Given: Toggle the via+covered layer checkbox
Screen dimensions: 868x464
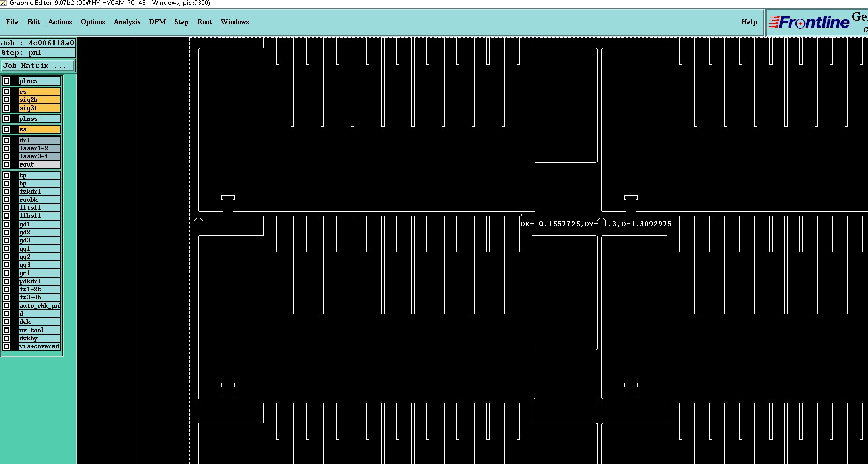Looking at the screenshot, I should coord(6,346).
